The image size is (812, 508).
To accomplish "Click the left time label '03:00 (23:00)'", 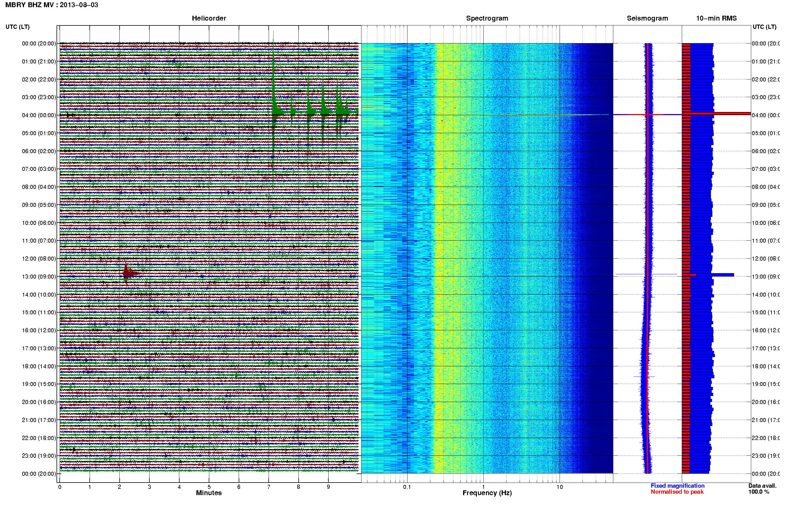I will [39, 97].
